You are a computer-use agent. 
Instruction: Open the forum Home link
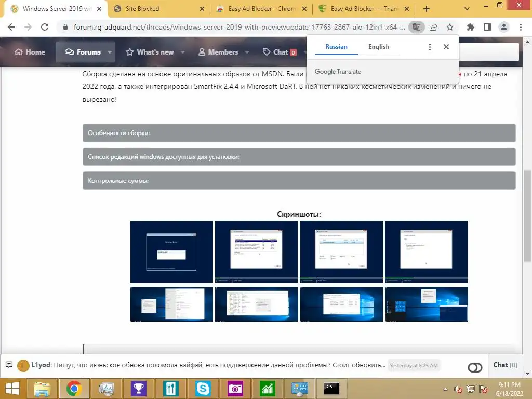pyautogui.click(x=30, y=52)
